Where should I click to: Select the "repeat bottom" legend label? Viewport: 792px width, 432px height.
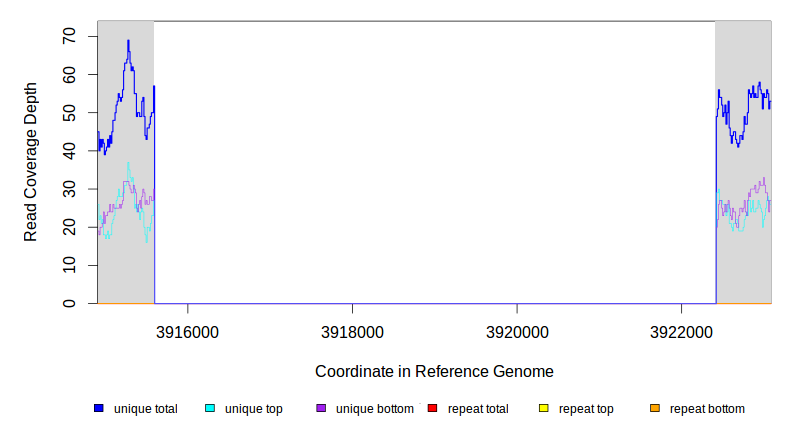(707, 409)
